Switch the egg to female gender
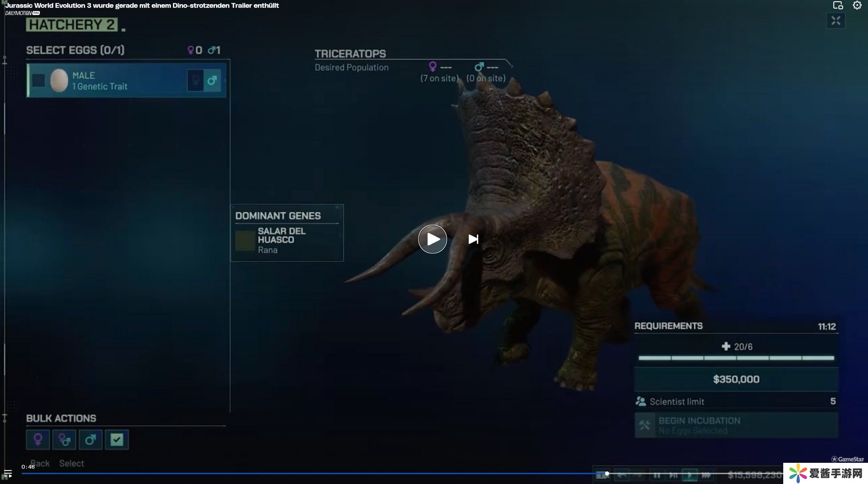868x484 pixels. (195, 80)
